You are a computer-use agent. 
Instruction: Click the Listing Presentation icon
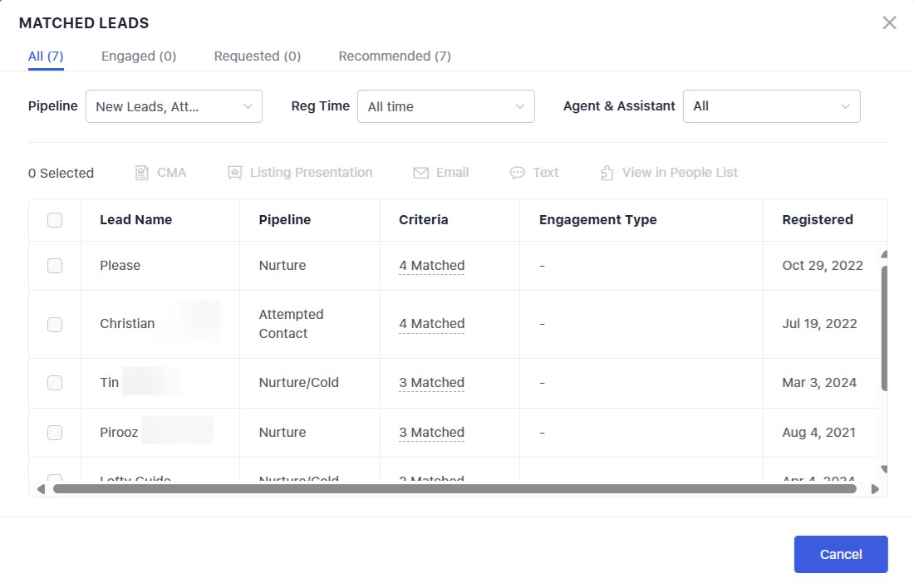click(235, 173)
